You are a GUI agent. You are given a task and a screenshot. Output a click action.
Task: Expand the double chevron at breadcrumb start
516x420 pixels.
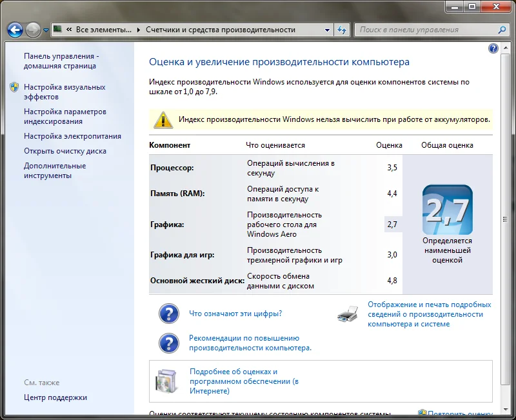pos(69,30)
